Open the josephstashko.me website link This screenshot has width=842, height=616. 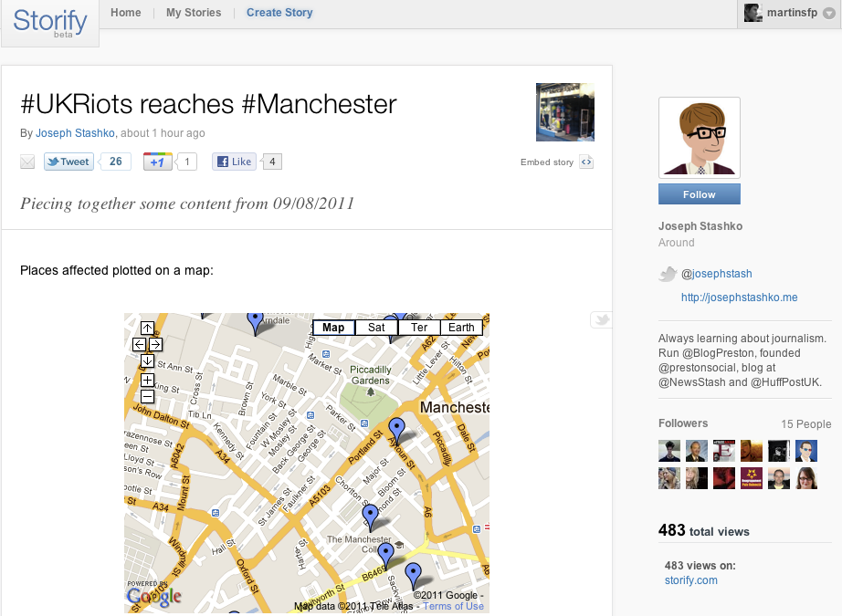739,298
